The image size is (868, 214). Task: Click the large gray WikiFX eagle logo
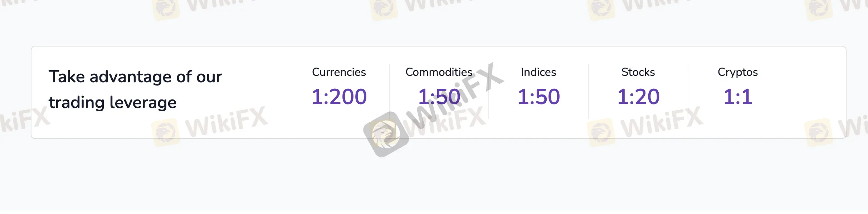coord(386,135)
